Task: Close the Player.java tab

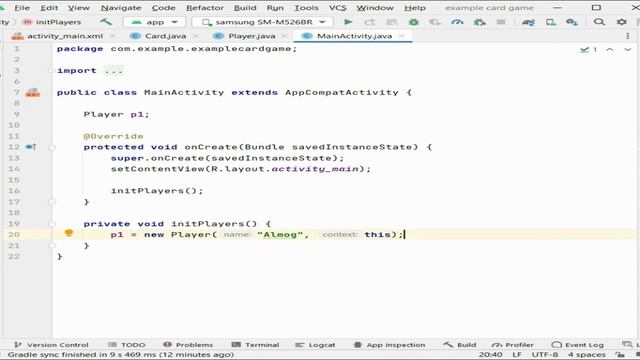Action: coord(284,36)
